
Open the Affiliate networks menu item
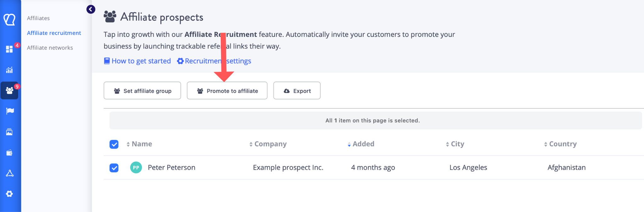coord(50,48)
